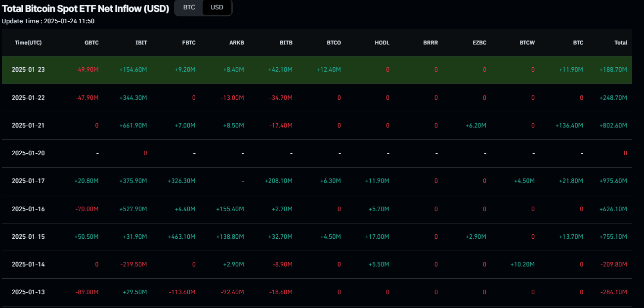Select the USD toggle option
The width and height of the screenshot is (644, 308).
tap(217, 7)
